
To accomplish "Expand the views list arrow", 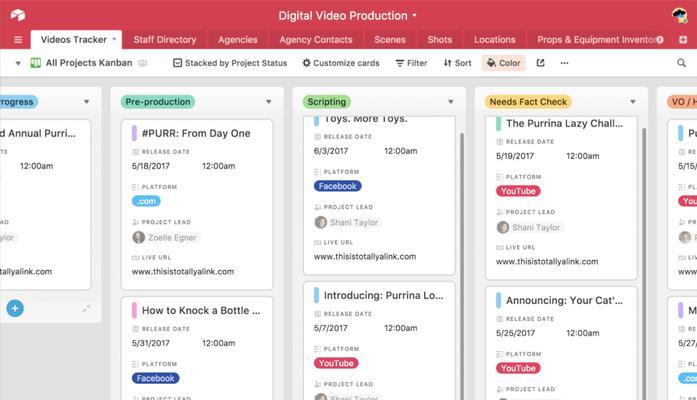I will [x=18, y=63].
